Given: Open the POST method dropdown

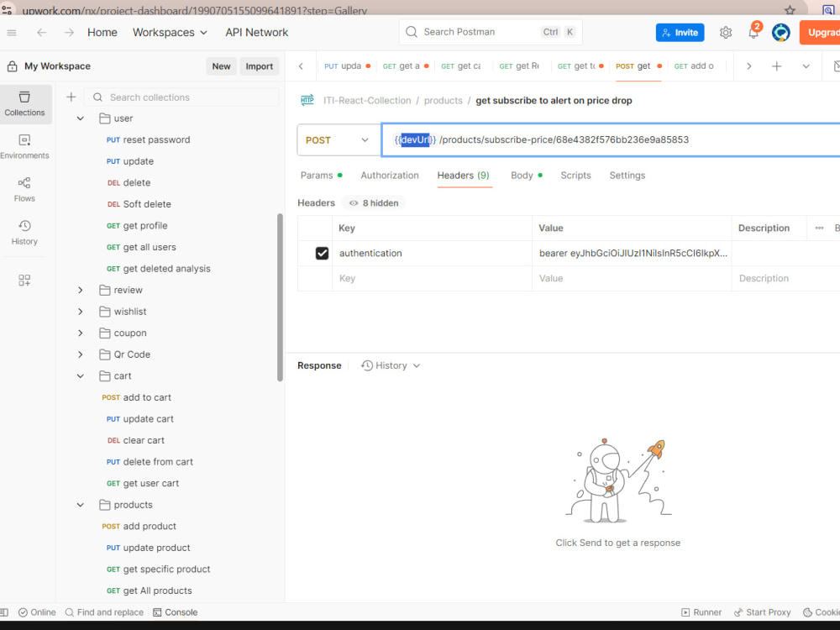Looking at the screenshot, I should point(338,139).
